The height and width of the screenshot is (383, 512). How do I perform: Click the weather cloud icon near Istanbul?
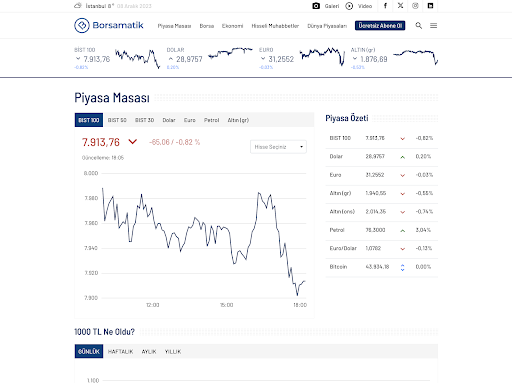coord(78,5)
